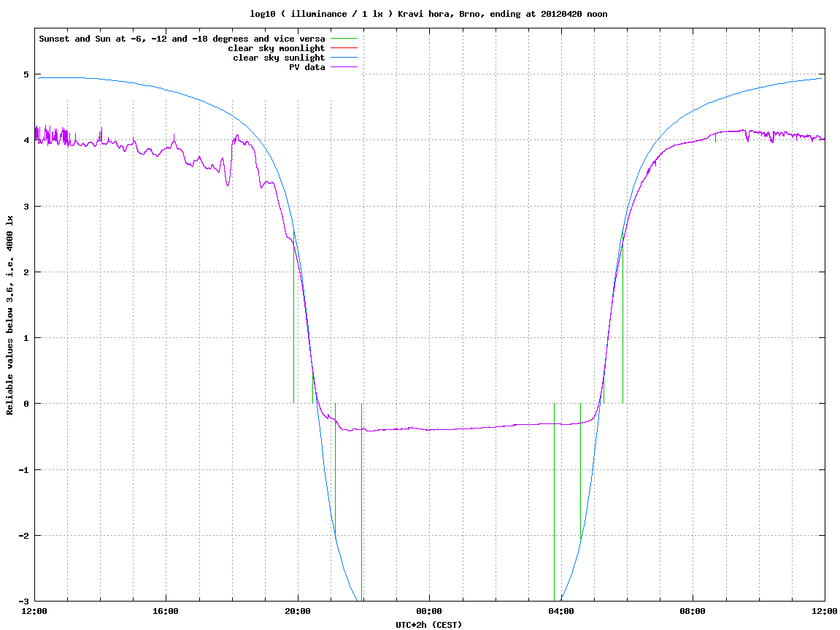Click the y-axis tick label 0
Viewport: 840px width, 630px height.
coord(26,404)
